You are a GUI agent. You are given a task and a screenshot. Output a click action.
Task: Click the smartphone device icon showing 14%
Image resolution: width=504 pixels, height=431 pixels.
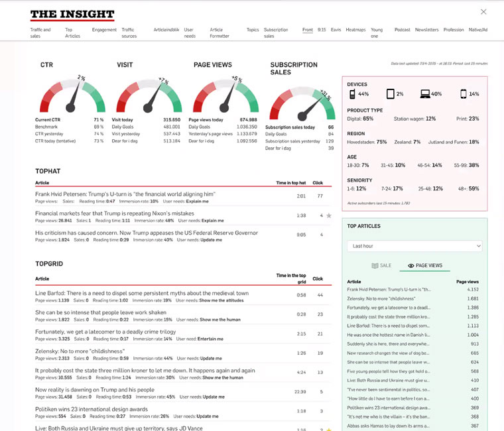tap(463, 94)
